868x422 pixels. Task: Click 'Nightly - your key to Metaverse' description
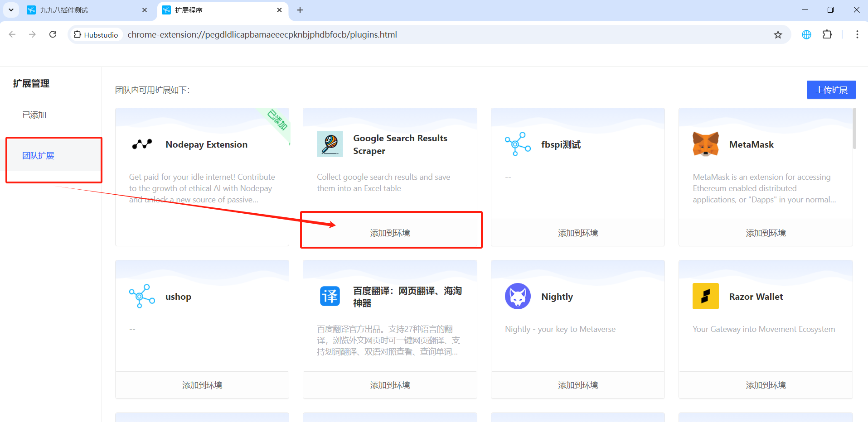point(560,329)
